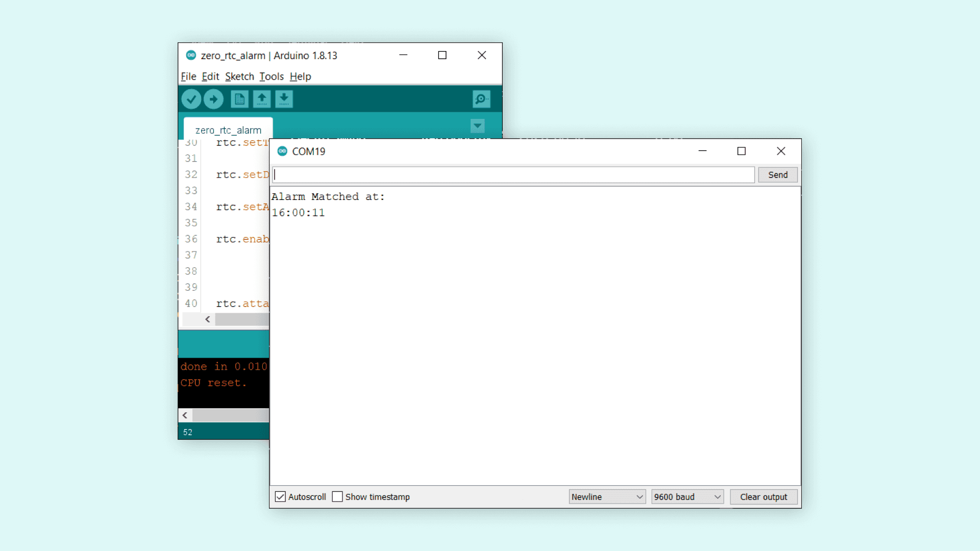Open the 9600 baud rate dropdown
This screenshot has height=551, width=980.
tap(687, 497)
